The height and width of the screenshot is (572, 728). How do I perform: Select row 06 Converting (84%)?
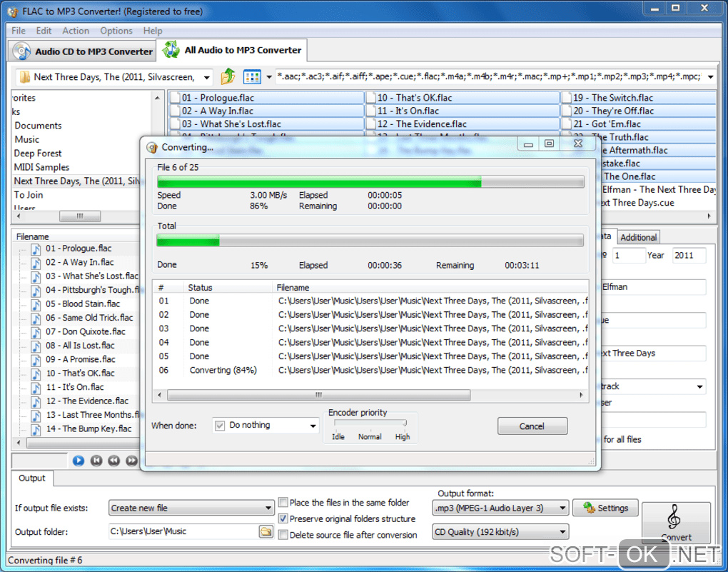tap(371, 371)
